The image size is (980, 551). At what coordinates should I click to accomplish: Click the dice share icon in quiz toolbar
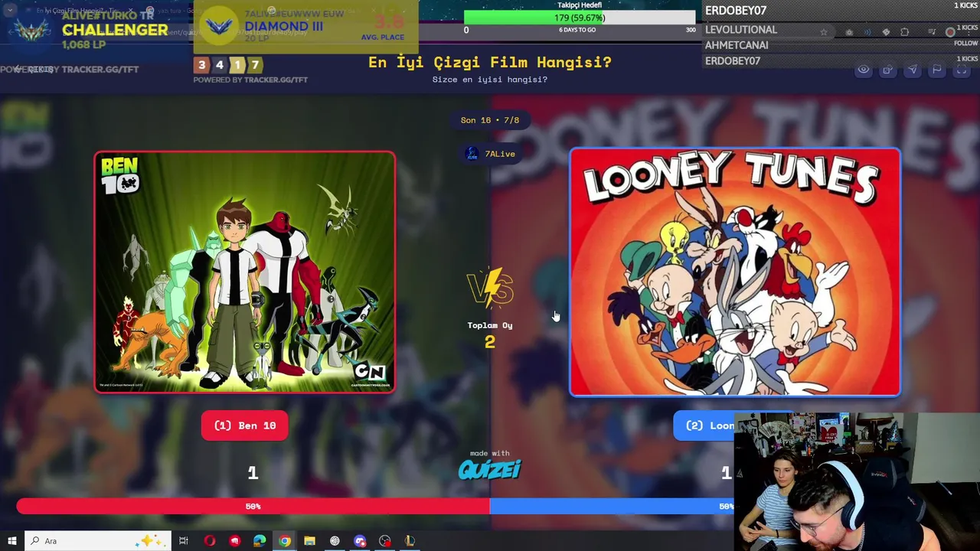pyautogui.click(x=887, y=70)
